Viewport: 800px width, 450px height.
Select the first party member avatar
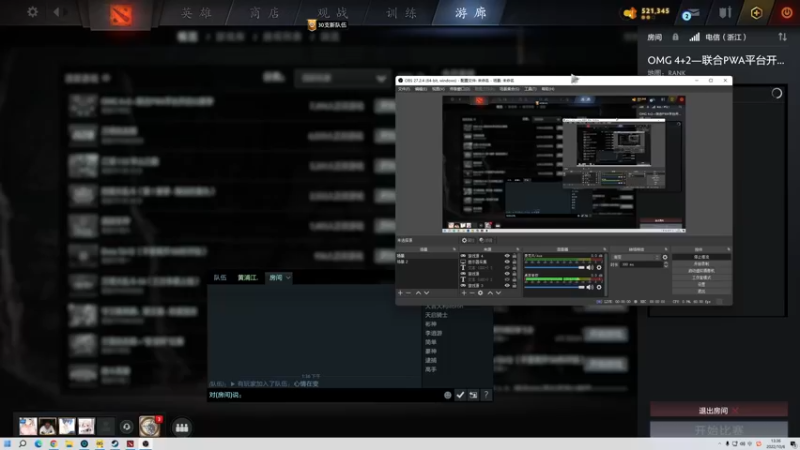pyautogui.click(x=28, y=426)
